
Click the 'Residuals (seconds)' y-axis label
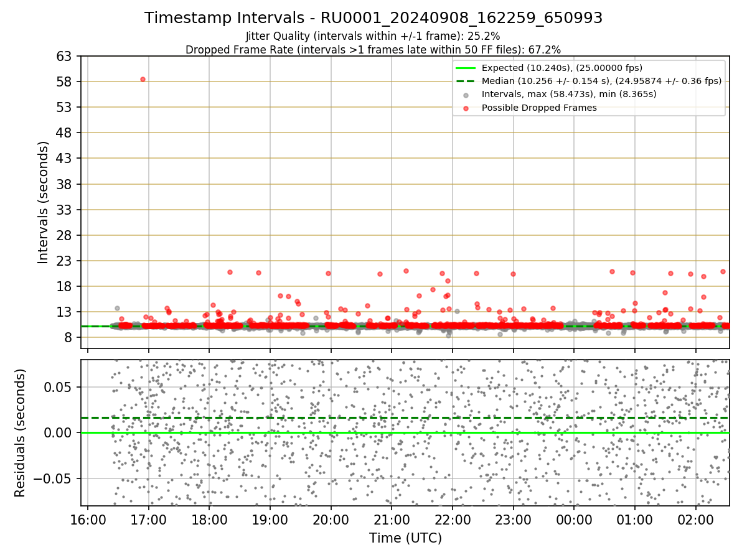20,432
